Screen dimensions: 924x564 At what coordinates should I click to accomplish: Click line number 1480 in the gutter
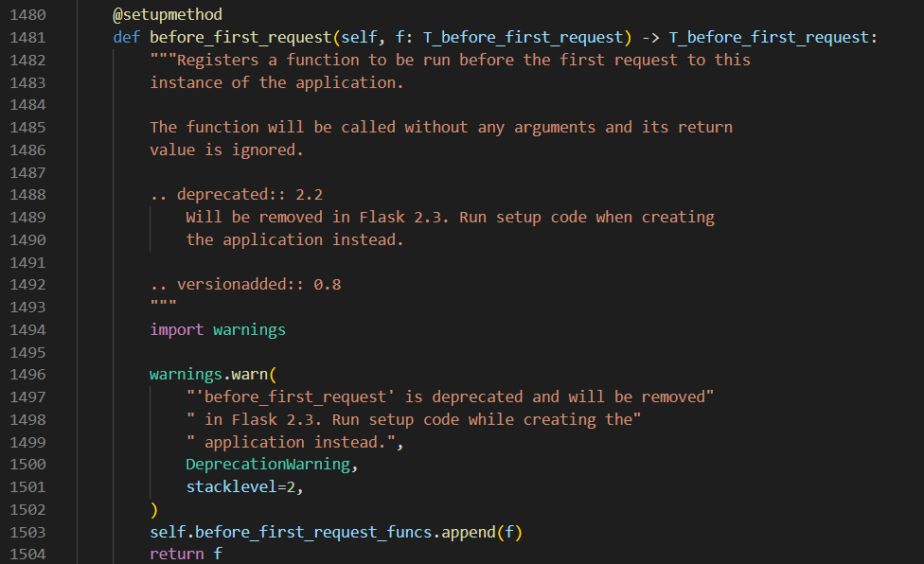click(27, 15)
